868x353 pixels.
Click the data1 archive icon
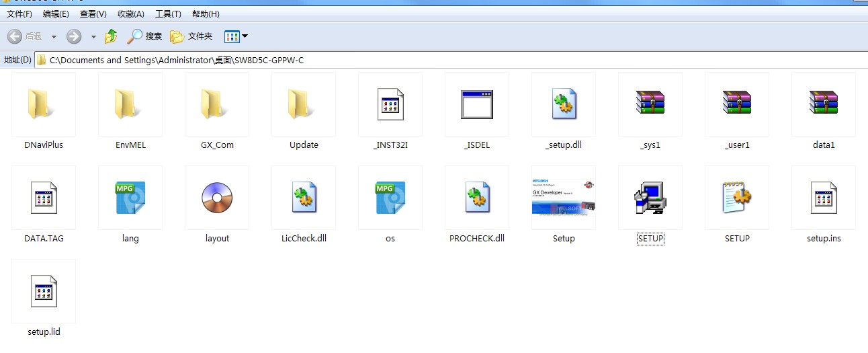point(823,105)
